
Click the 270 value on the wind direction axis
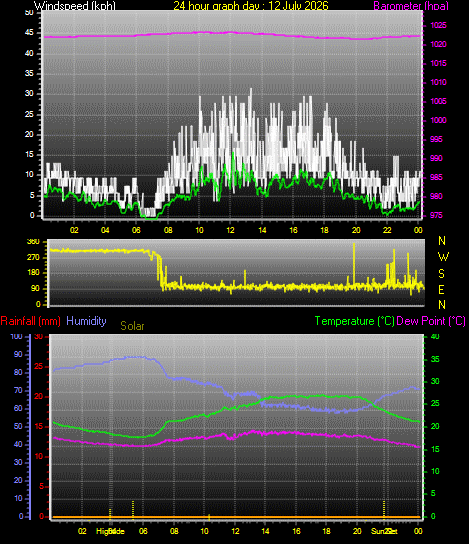(33, 257)
